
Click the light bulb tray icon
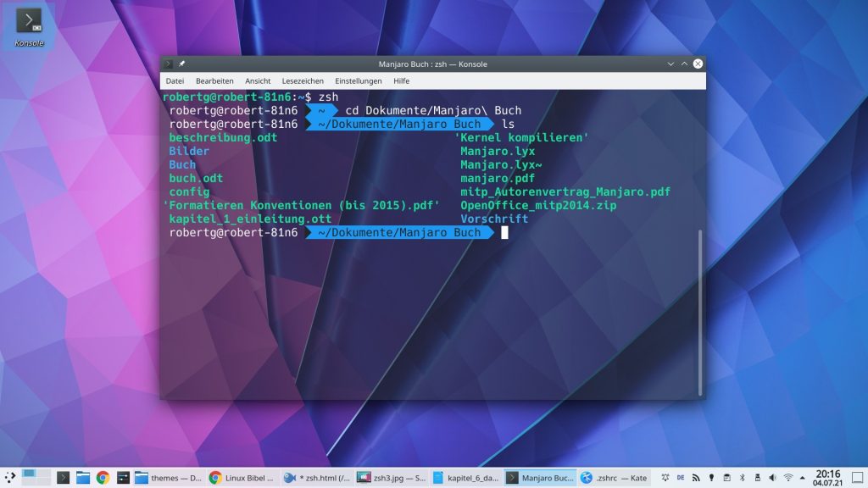point(711,478)
